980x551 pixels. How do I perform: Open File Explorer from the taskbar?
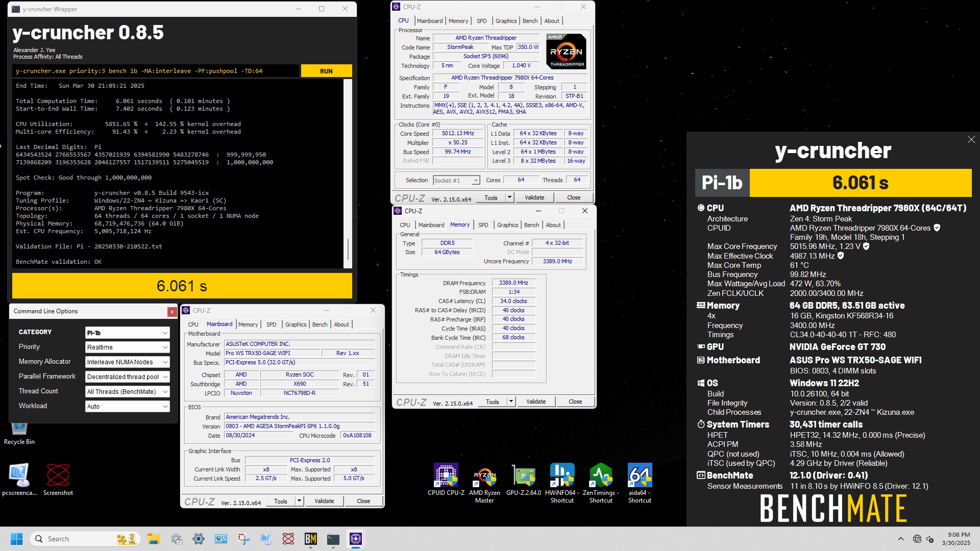coord(153,539)
